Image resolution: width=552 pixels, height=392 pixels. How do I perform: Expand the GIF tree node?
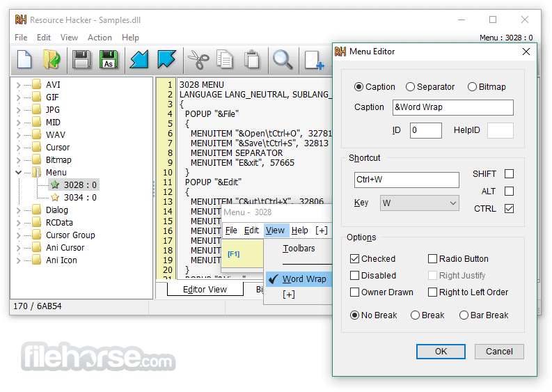[x=19, y=97]
